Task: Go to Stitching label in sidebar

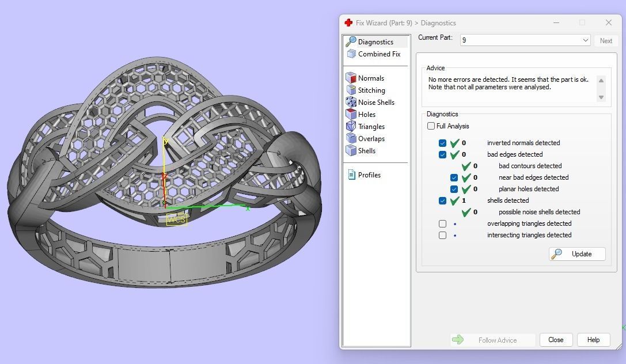Action: [371, 90]
